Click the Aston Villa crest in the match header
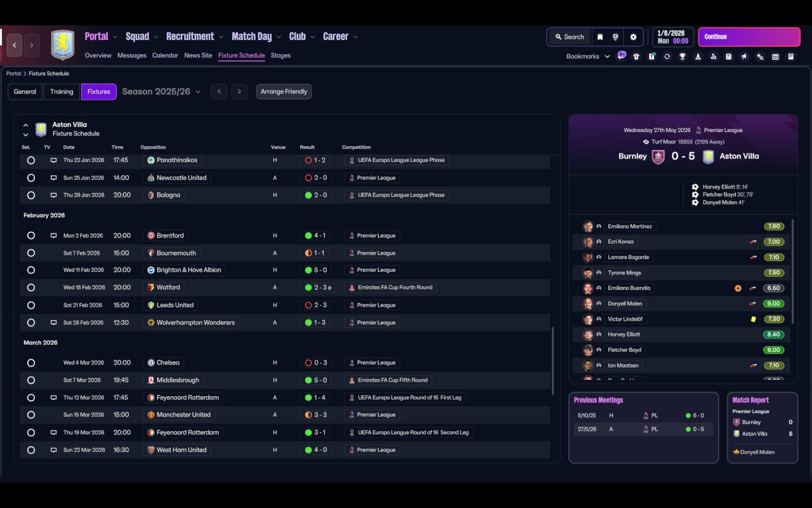Viewport: 812px width, 508px height. (709, 157)
